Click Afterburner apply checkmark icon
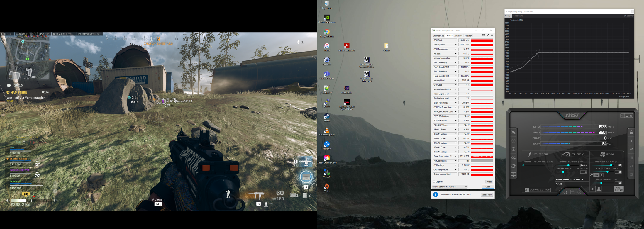 (579, 192)
